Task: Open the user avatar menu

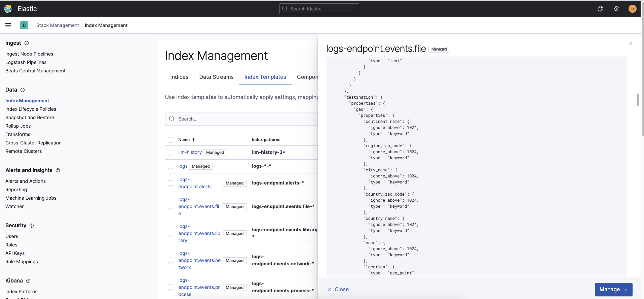Action: coord(632,9)
